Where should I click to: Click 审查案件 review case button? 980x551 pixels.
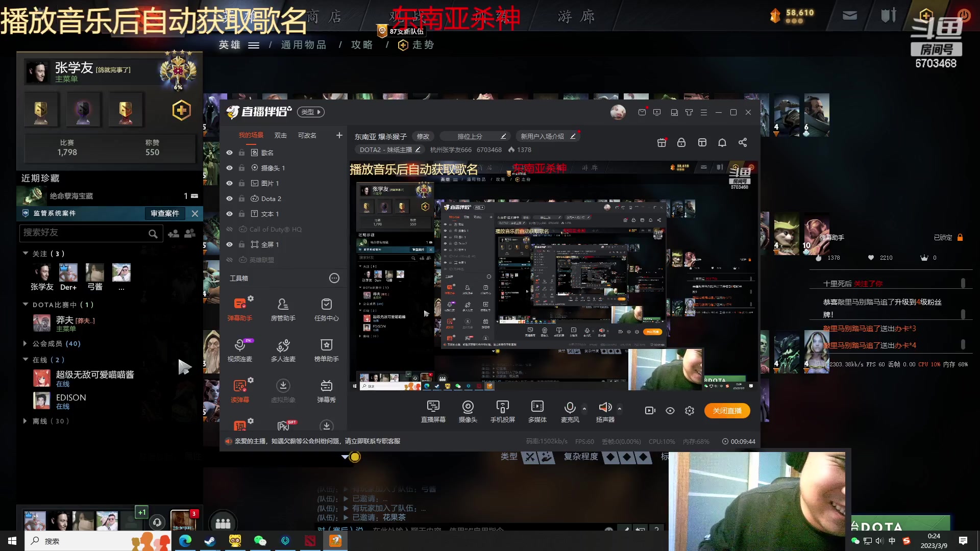165,213
